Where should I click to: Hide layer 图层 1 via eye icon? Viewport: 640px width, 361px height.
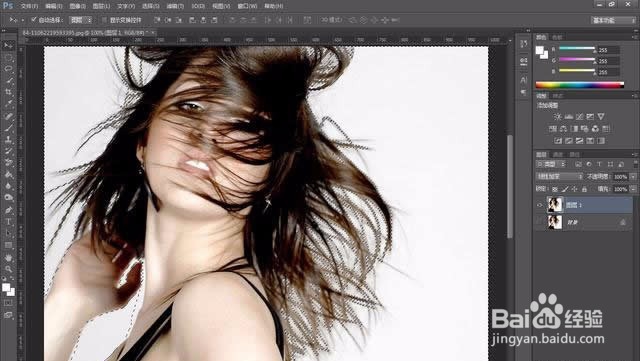pos(540,205)
